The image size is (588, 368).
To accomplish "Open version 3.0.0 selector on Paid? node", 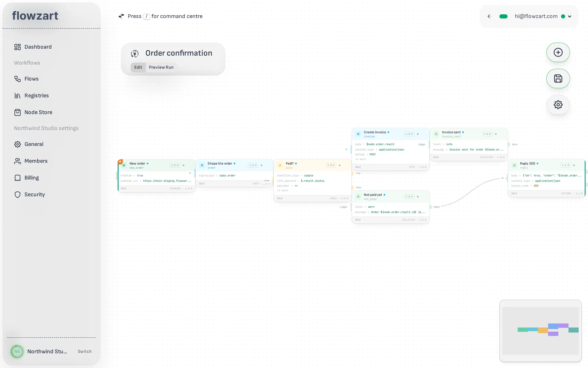I will pos(331,165).
